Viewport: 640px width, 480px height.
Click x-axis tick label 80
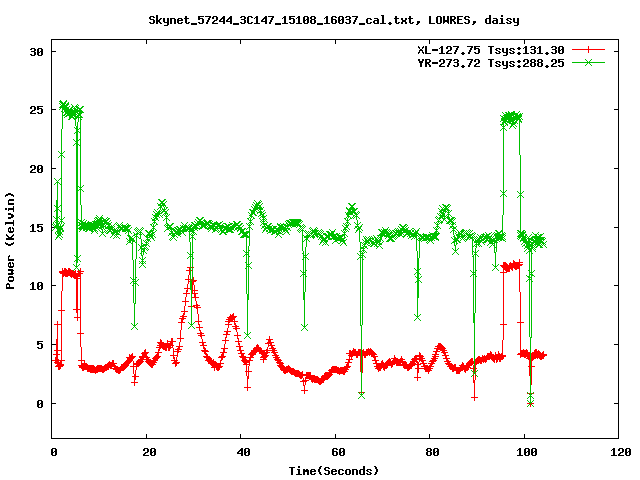click(x=432, y=452)
